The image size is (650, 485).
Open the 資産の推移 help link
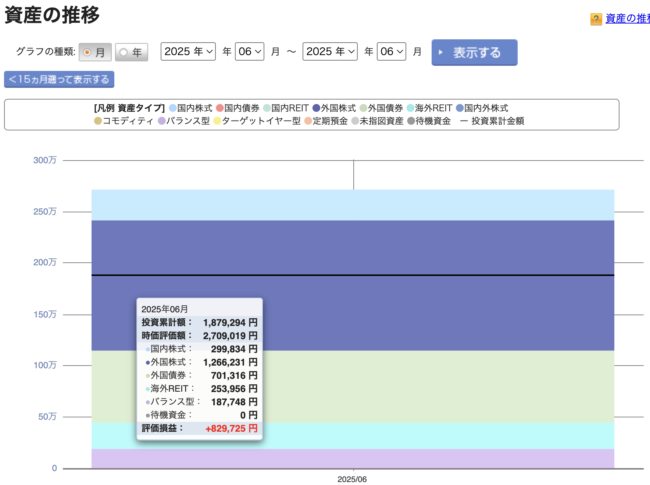tap(626, 19)
